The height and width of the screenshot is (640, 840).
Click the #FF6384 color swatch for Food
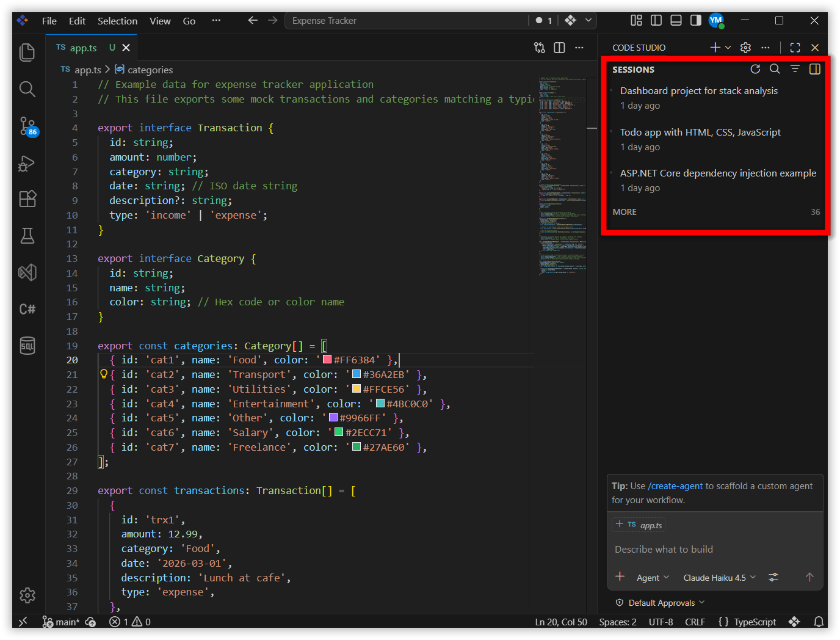[x=327, y=360]
